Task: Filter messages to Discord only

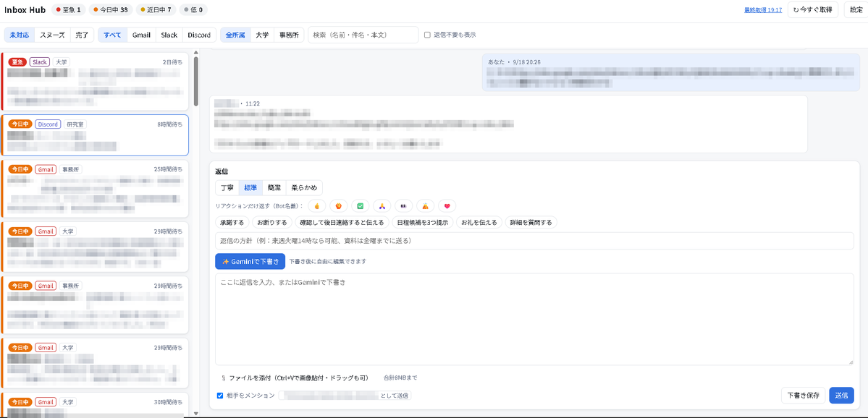Action: pos(199,35)
